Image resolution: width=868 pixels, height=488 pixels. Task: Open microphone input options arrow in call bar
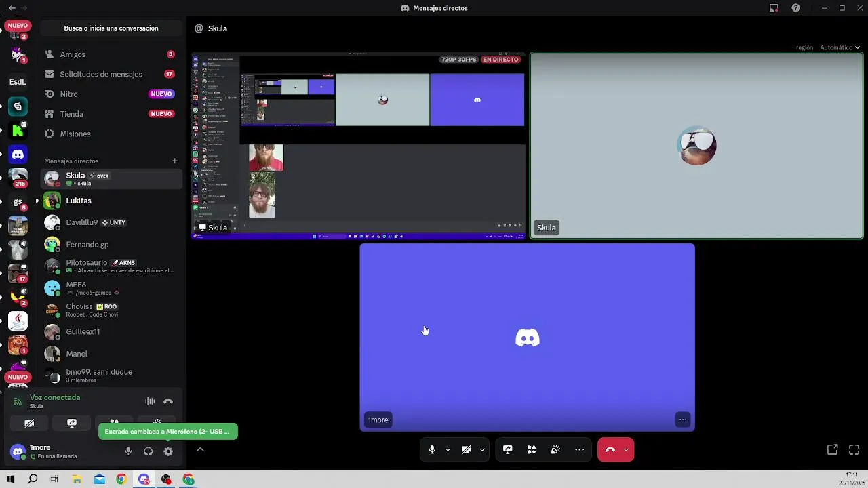[448, 449]
